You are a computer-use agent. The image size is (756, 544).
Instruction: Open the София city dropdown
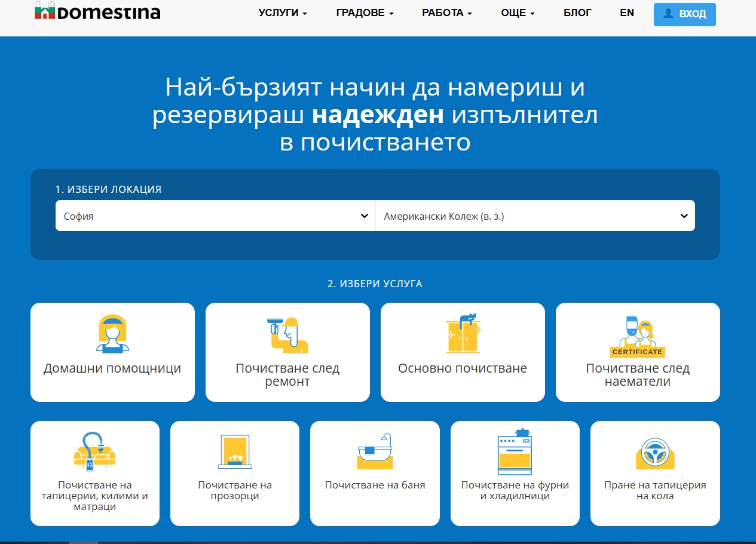(x=215, y=216)
